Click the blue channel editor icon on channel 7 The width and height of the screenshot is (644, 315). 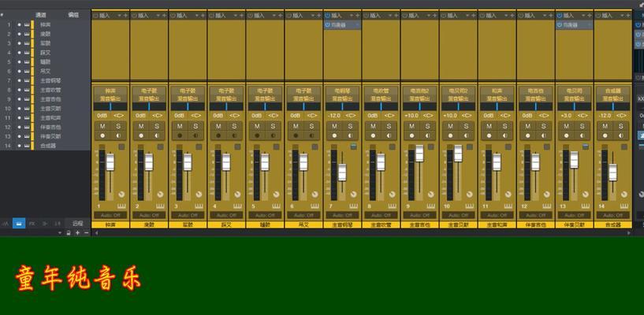point(354,146)
